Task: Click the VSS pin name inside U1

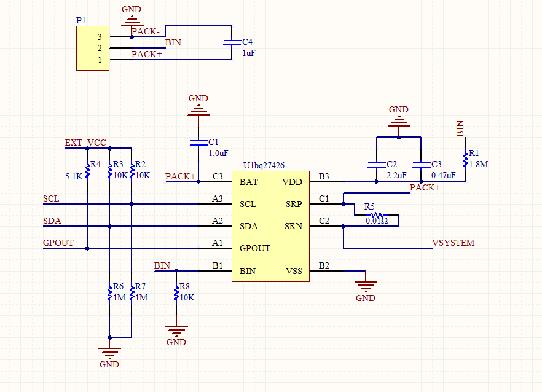Action: 294,271
